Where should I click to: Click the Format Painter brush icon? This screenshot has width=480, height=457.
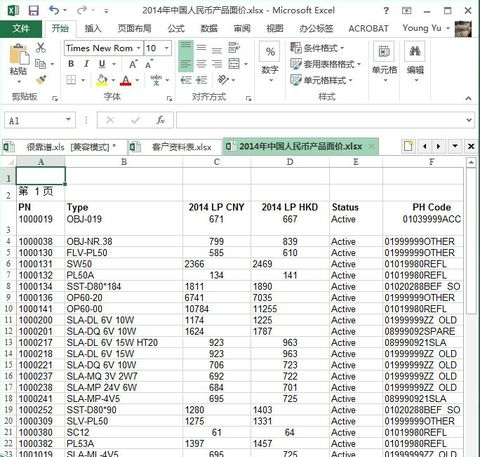coord(41,80)
